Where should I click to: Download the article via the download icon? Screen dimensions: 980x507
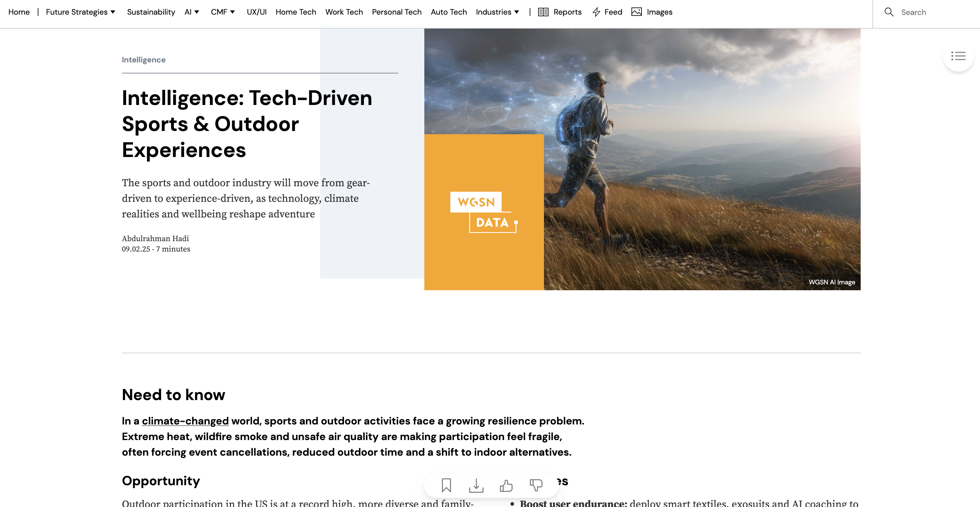click(476, 486)
